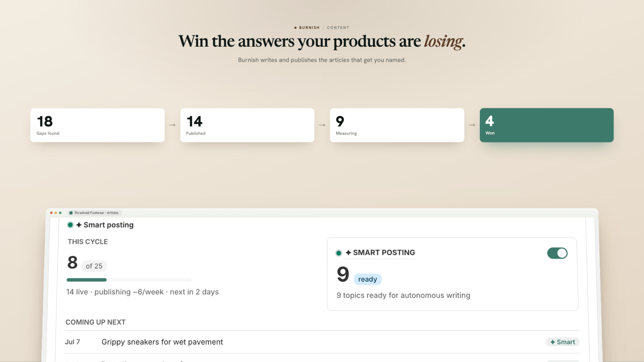Select the Threshold Footwear · Articles tab

point(95,213)
